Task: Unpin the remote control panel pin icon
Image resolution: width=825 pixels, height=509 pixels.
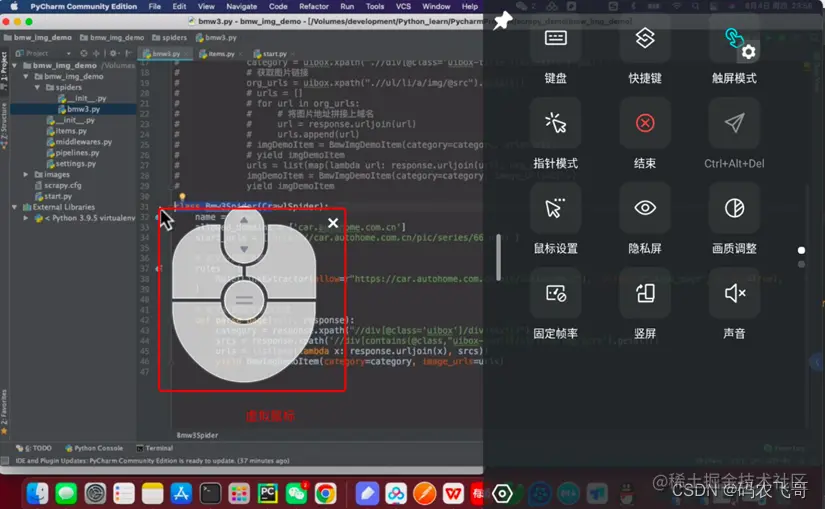Action: coord(502,21)
